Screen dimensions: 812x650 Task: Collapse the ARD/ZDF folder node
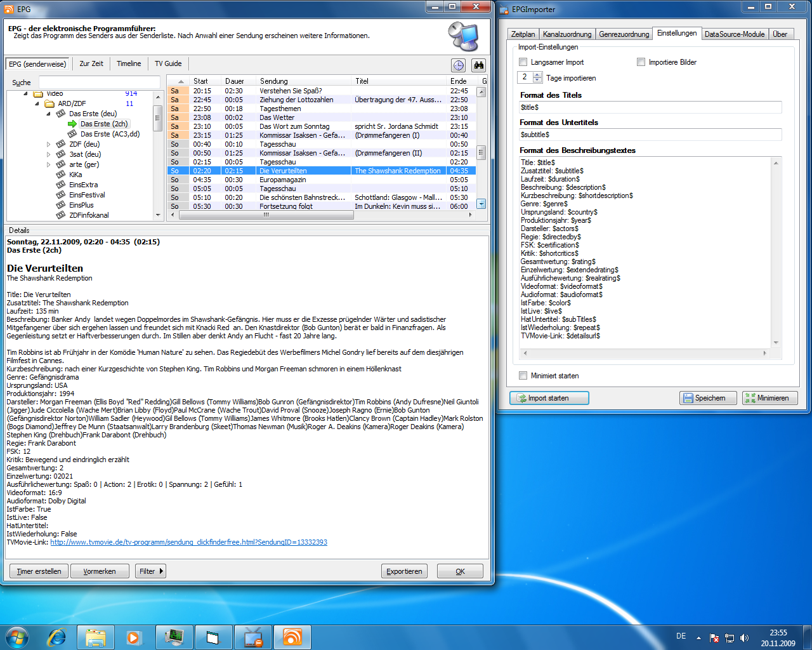pos(37,103)
